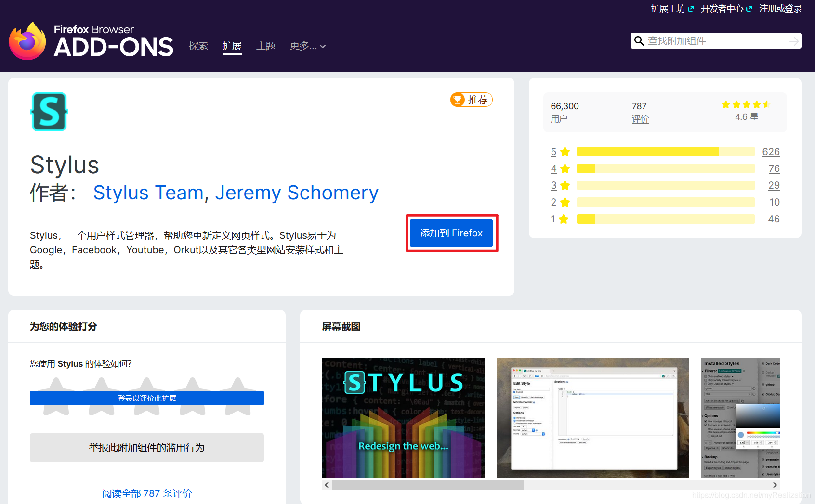Click the 1-star rating bar
Screen dimensions: 815x504
(666, 219)
